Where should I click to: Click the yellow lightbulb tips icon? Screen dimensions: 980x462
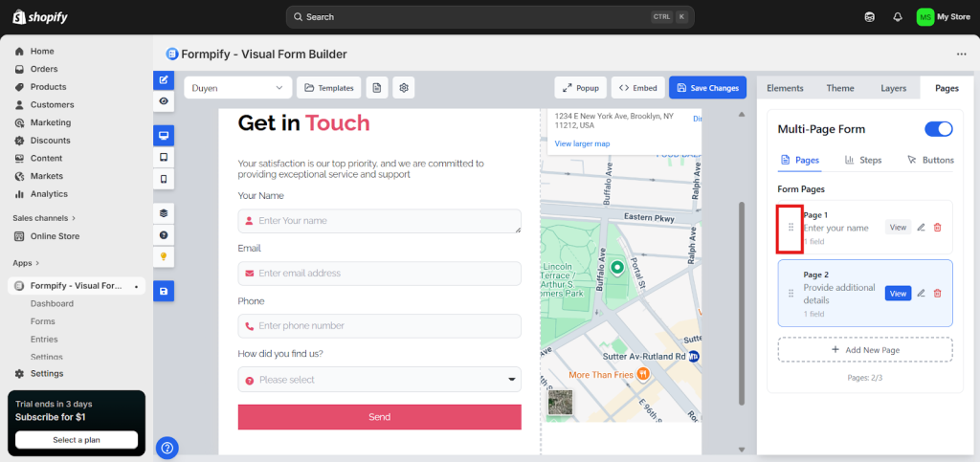164,256
